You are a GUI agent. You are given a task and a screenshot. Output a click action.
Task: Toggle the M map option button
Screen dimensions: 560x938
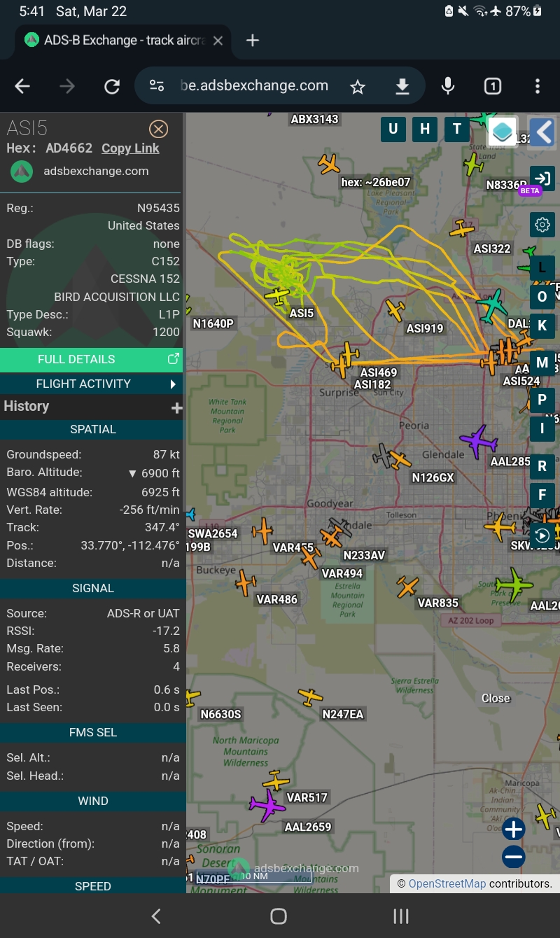(x=542, y=363)
